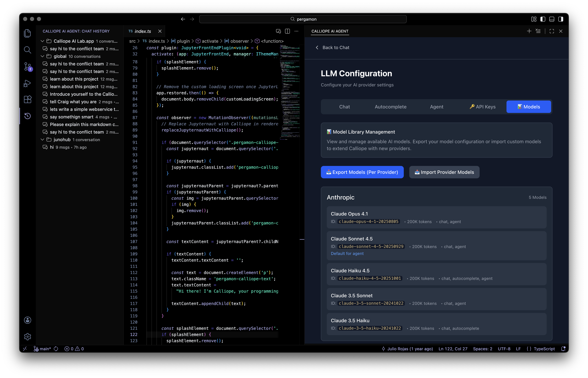This screenshot has width=588, height=378.
Task: Open Source Control view with 2 badge
Action: (x=28, y=66)
